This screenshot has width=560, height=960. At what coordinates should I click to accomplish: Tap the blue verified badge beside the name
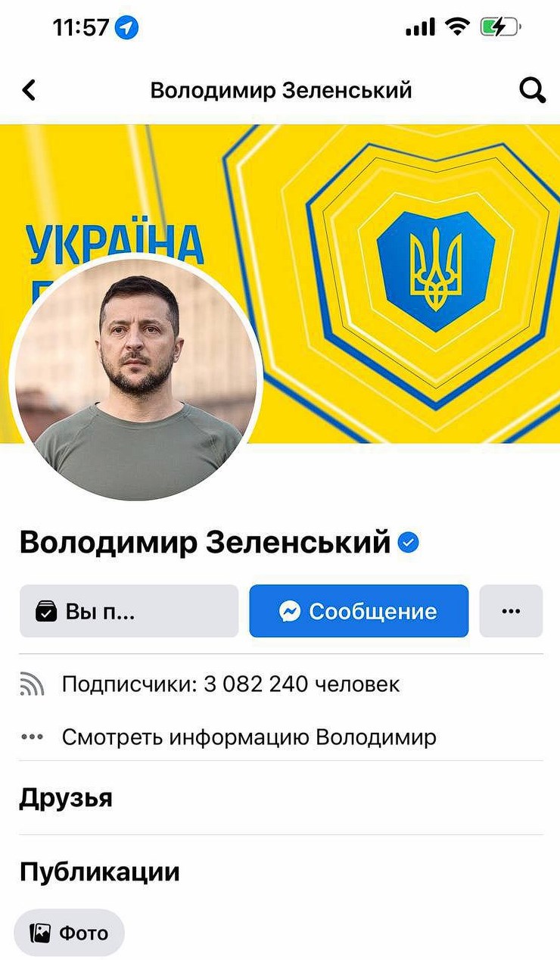409,543
